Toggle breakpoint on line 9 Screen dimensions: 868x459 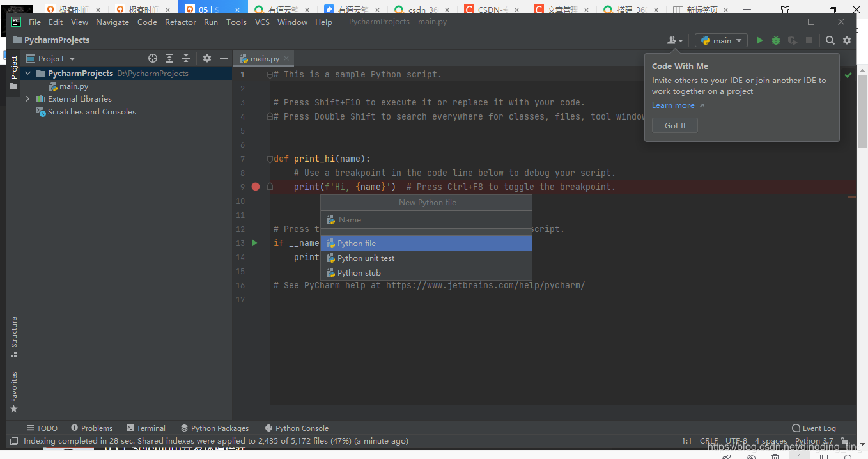(256, 187)
